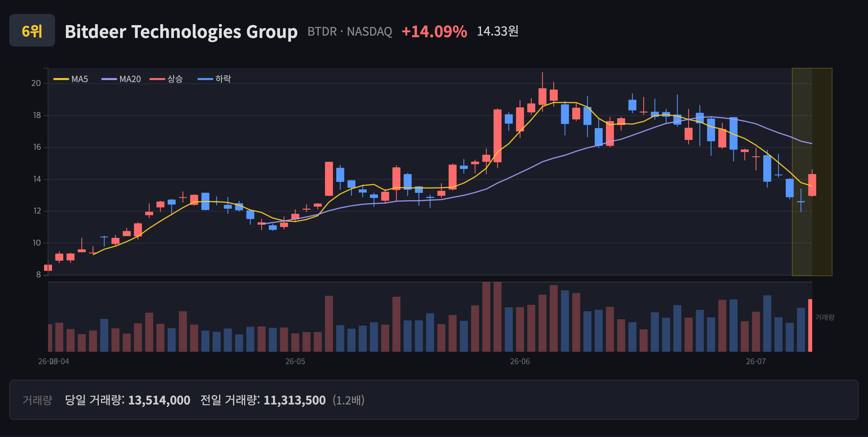Click the 12 price axis label
The width and height of the screenshot is (868, 437).
(x=37, y=211)
